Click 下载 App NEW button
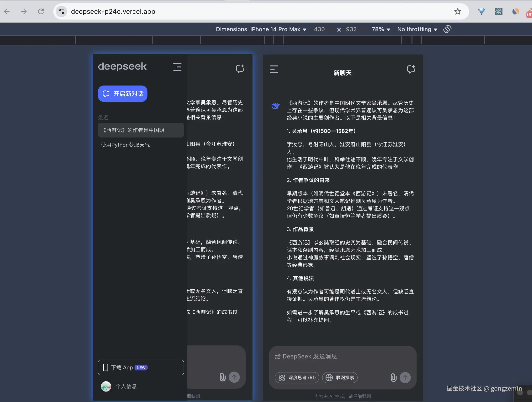 pyautogui.click(x=141, y=367)
